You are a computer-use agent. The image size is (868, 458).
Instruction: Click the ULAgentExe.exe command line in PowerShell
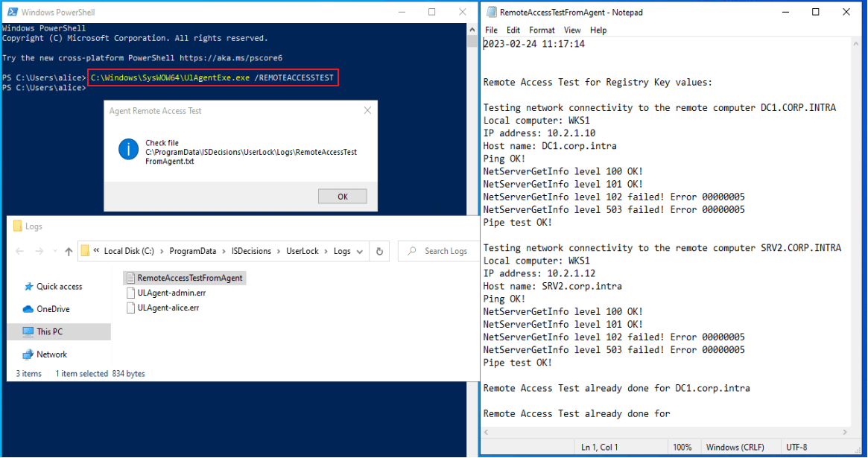[x=212, y=77]
